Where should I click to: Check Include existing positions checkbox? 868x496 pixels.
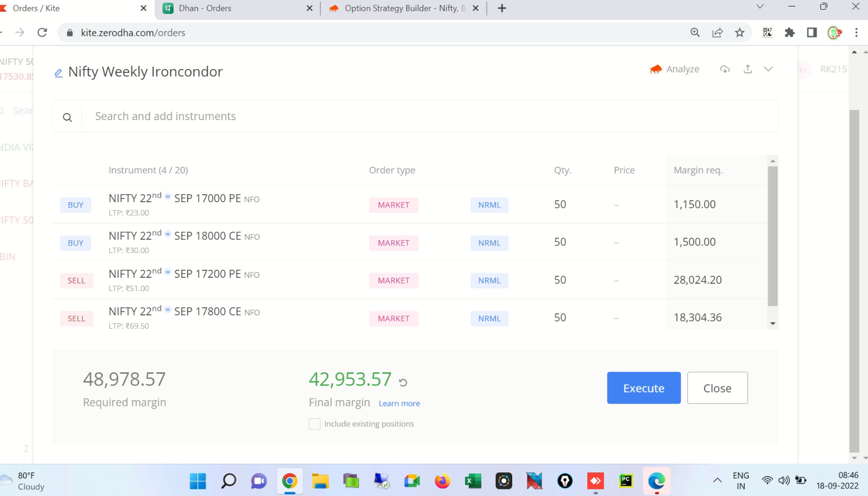(x=315, y=424)
